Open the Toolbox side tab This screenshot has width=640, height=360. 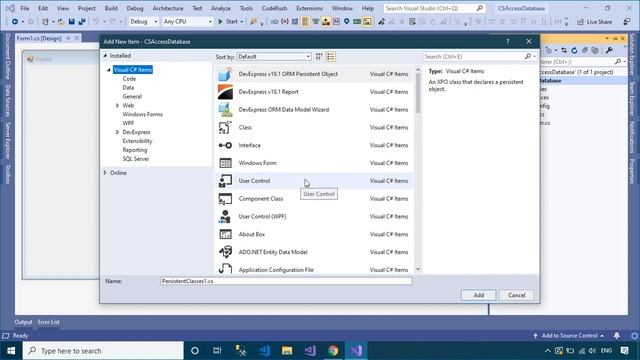click(x=7, y=173)
